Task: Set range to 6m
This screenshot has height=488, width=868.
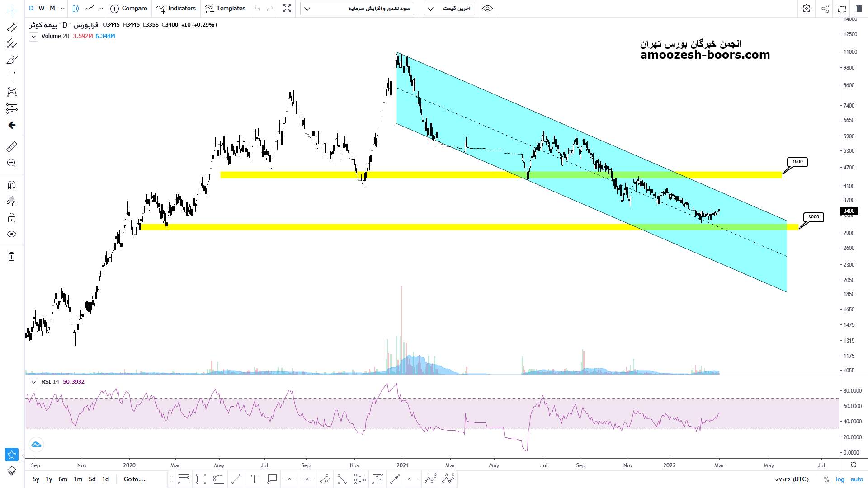Action: [63, 479]
